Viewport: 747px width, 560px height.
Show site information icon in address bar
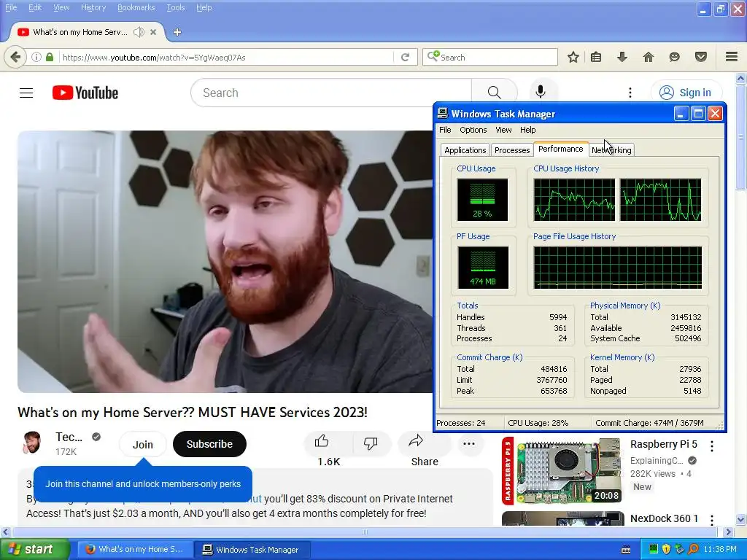36,57
